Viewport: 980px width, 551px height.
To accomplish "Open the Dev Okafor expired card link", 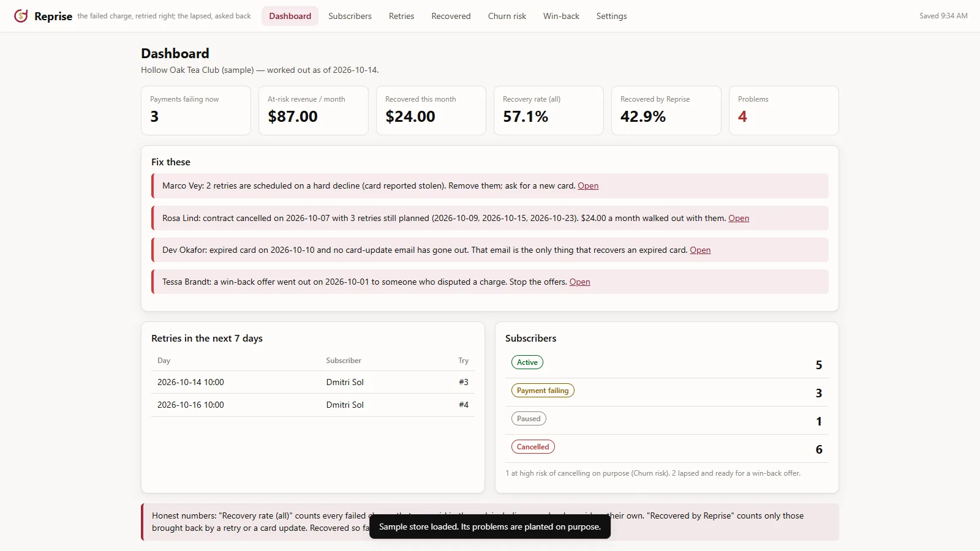I will pos(700,250).
